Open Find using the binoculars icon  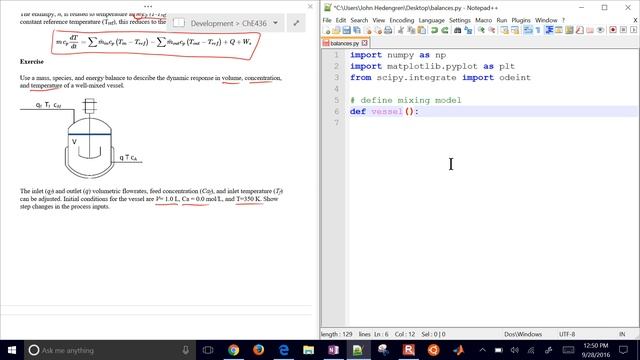[458, 30]
